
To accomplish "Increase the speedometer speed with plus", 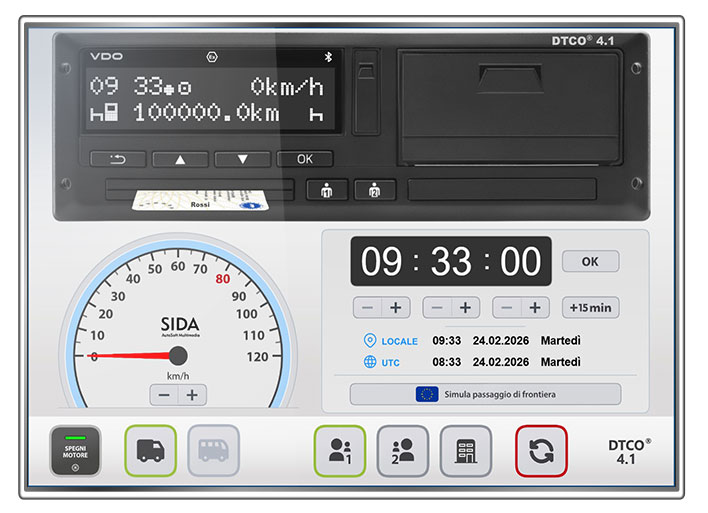I will pyautogui.click(x=191, y=395).
